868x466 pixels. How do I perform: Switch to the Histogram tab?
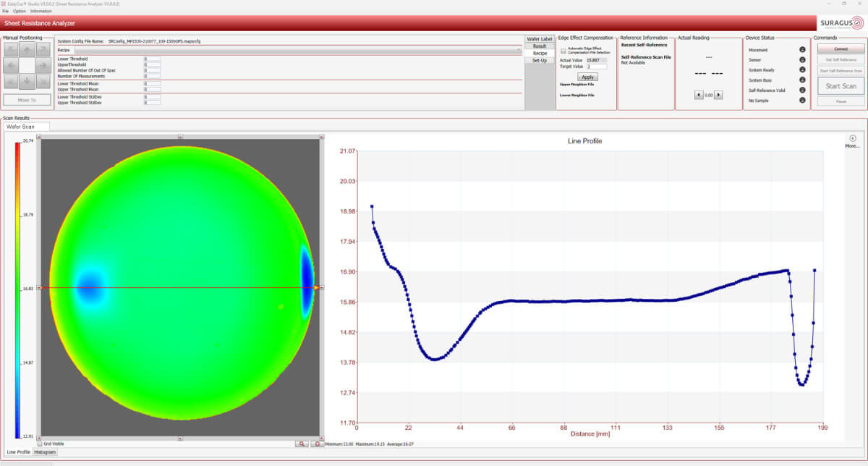tap(46, 452)
